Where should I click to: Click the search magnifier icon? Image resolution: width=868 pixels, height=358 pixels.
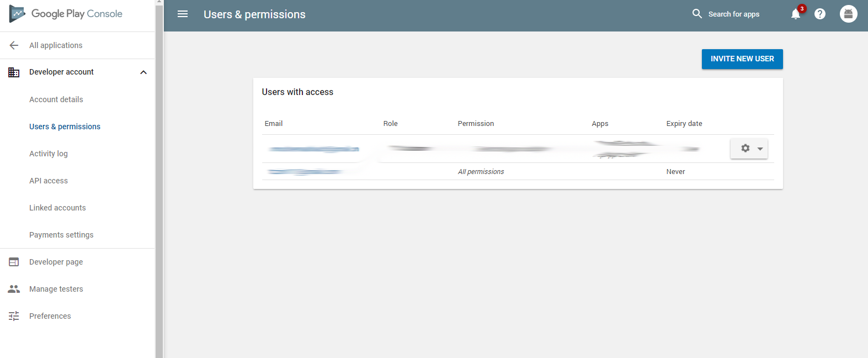pyautogui.click(x=697, y=14)
